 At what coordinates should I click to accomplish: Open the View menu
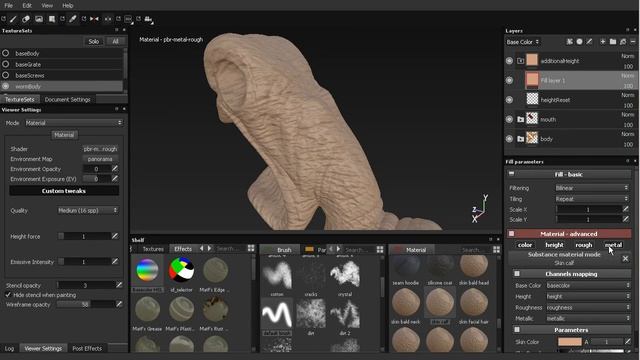coord(47,5)
